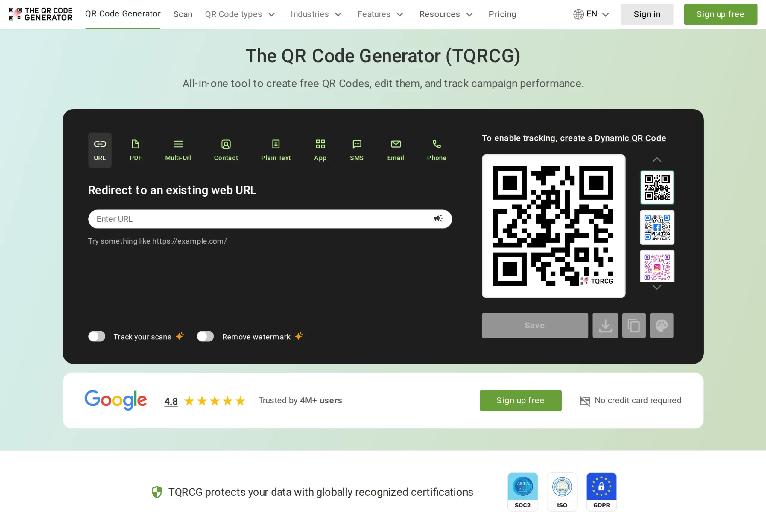Image resolution: width=766 pixels, height=532 pixels.
Task: Choose the Contact QR type
Action: click(x=226, y=150)
